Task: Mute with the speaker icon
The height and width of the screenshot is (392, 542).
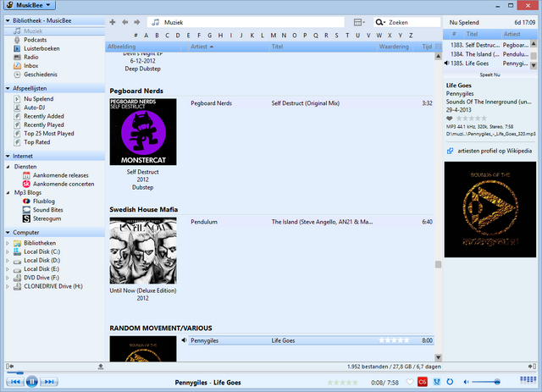Action: tap(467, 382)
